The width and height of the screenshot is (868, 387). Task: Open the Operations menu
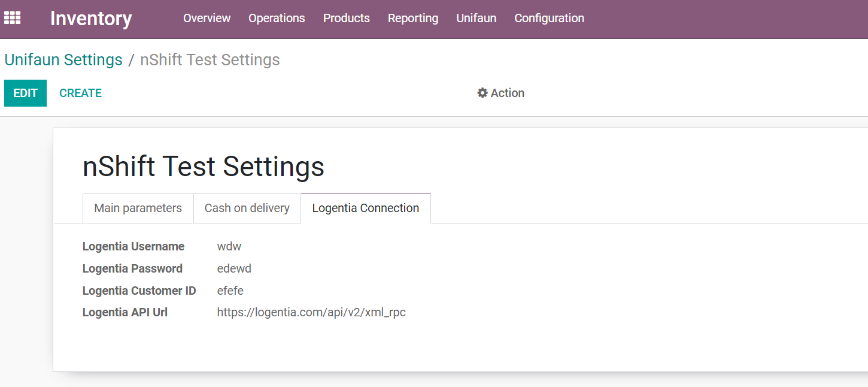click(x=277, y=19)
